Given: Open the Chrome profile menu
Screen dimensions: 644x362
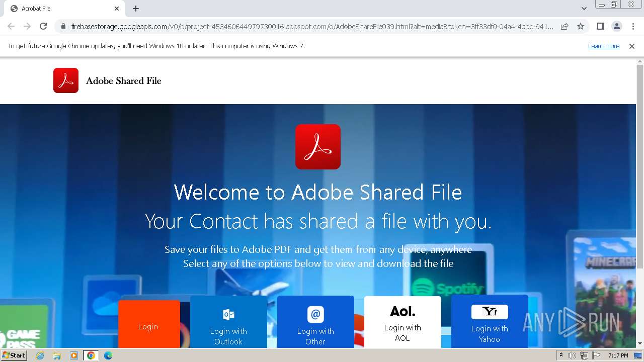Looking at the screenshot, I should pos(616,26).
